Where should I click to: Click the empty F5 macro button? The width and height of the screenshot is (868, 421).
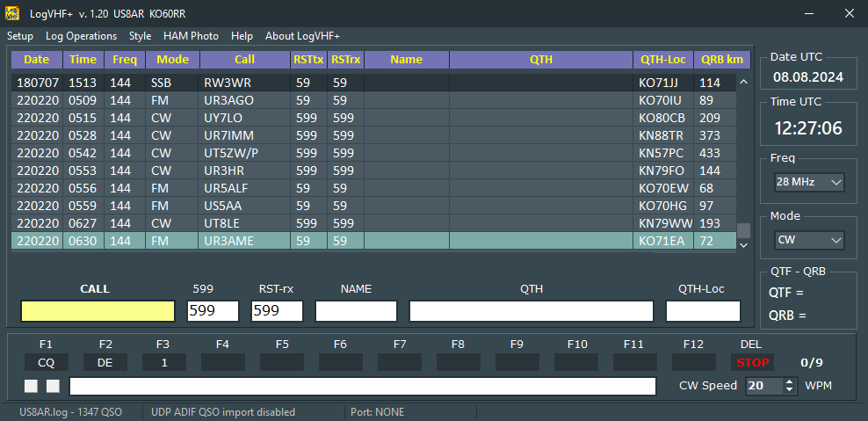pos(282,362)
